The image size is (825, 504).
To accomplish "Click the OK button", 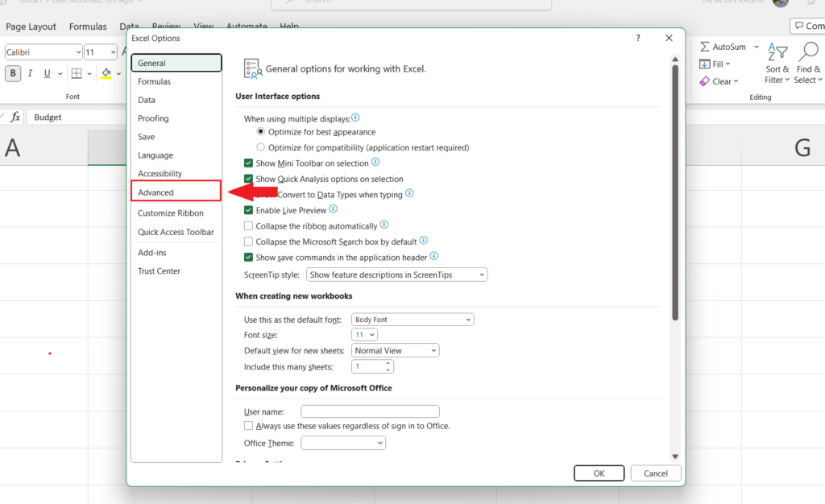I will coord(599,473).
